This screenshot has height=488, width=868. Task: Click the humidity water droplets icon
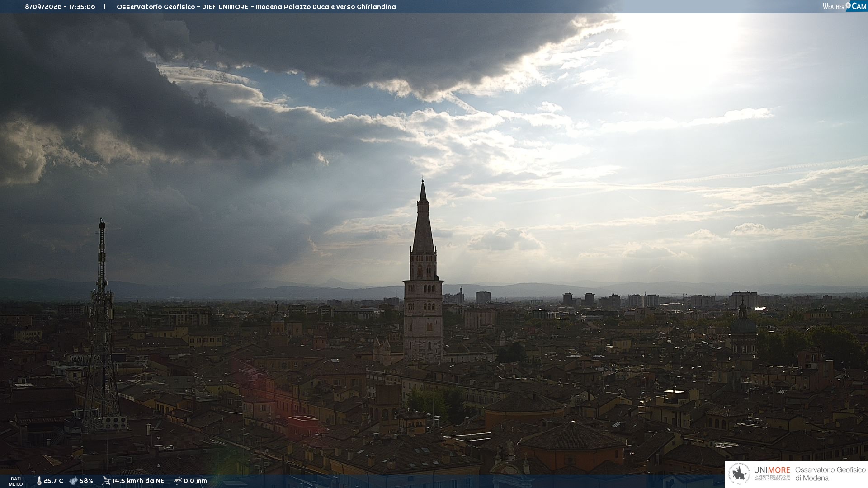tap(73, 481)
